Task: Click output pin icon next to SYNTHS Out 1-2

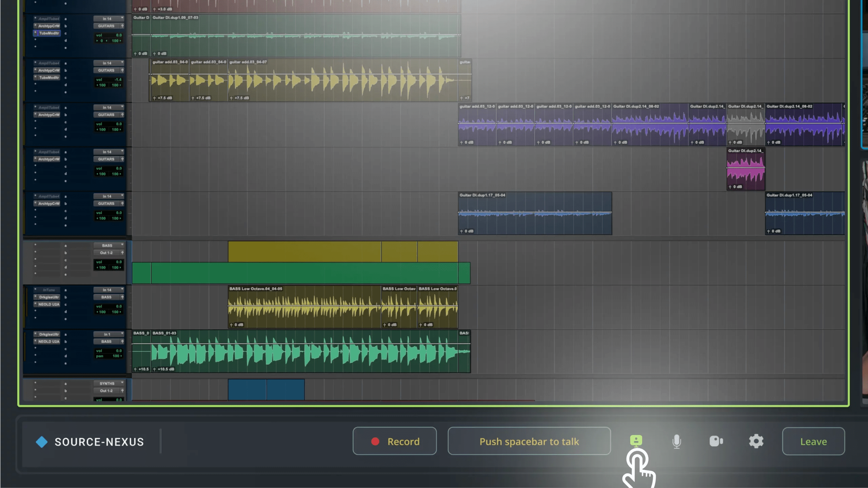Action: 122,391
